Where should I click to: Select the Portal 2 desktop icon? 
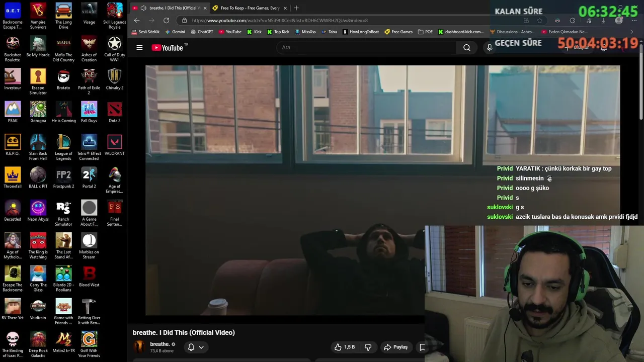tap(89, 177)
